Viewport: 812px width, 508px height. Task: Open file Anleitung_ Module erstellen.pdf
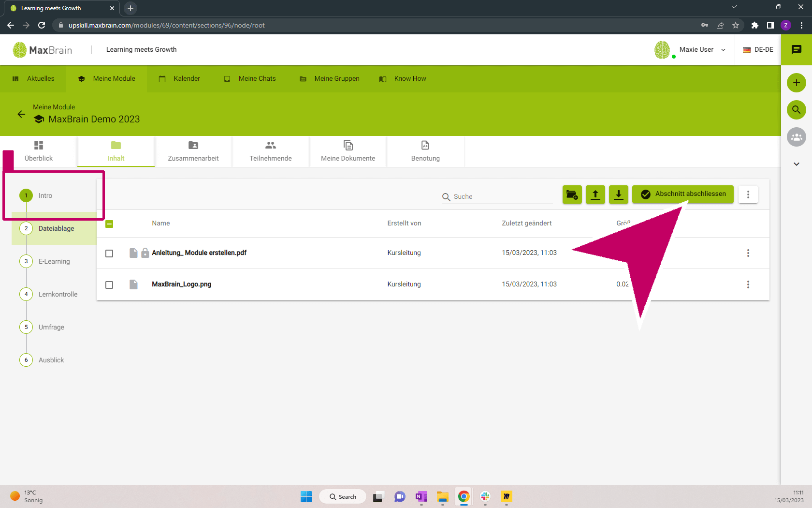(x=199, y=253)
